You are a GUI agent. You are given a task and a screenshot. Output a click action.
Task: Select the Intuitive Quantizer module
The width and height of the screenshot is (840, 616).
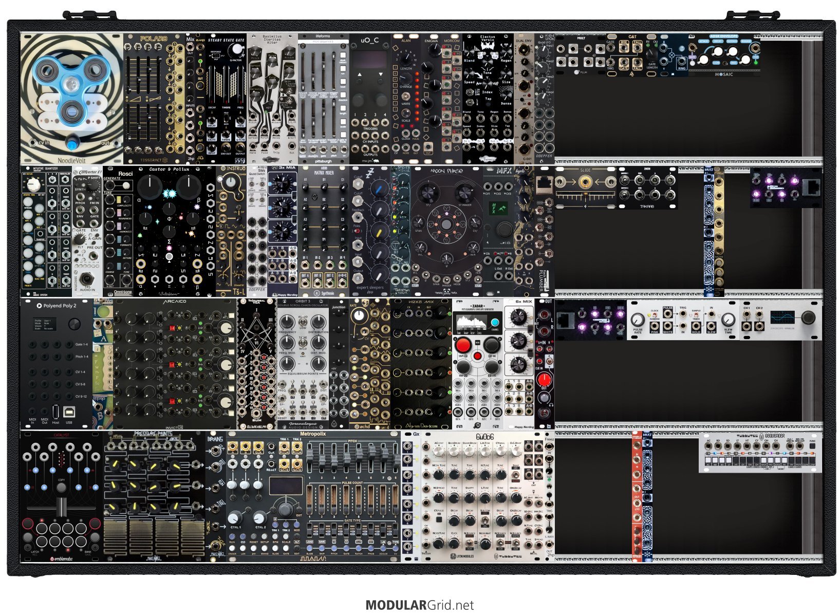pos(46,230)
